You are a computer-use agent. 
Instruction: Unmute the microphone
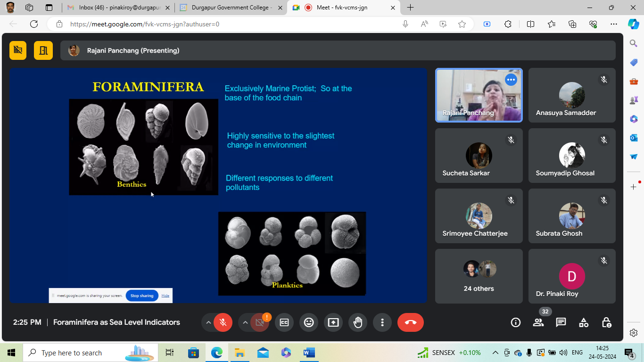tap(223, 322)
